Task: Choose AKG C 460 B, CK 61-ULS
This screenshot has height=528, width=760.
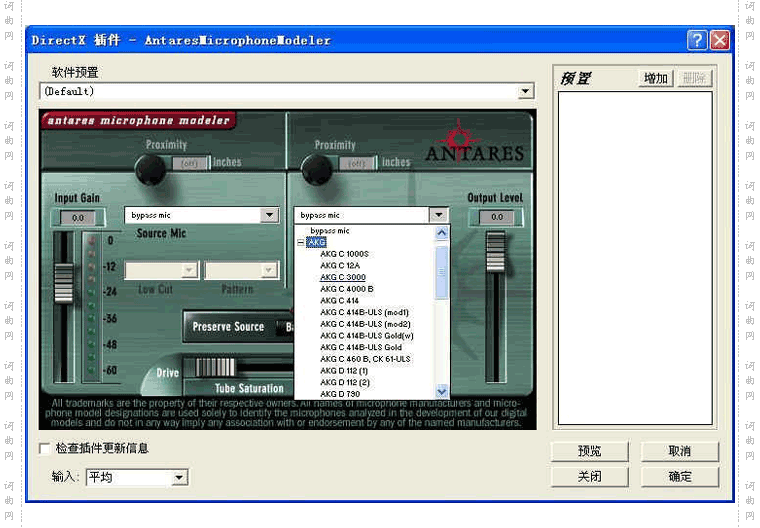Action: tap(365, 359)
